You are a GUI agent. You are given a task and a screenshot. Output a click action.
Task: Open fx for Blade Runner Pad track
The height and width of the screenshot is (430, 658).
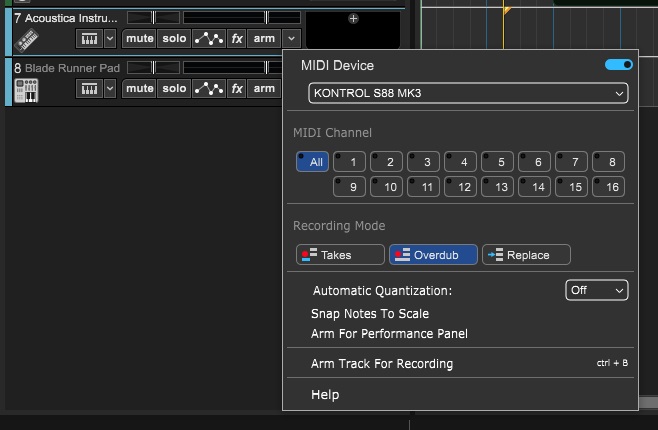pyautogui.click(x=237, y=89)
